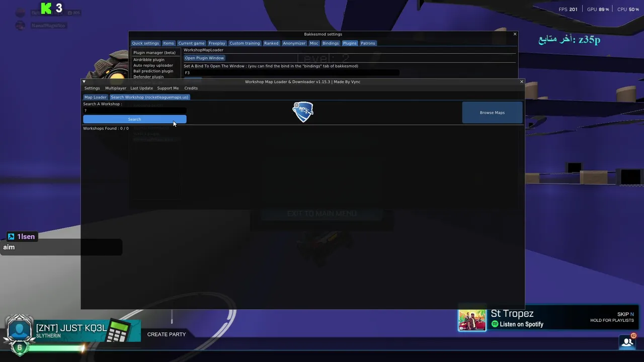
Task: Select Airdribble plugin in the list
Action: click(149, 60)
